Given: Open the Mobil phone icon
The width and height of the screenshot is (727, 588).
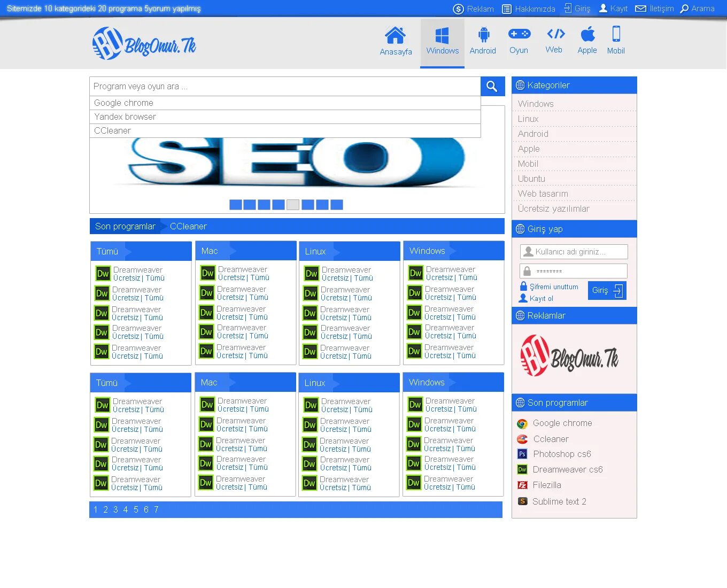Looking at the screenshot, I should pyautogui.click(x=616, y=34).
